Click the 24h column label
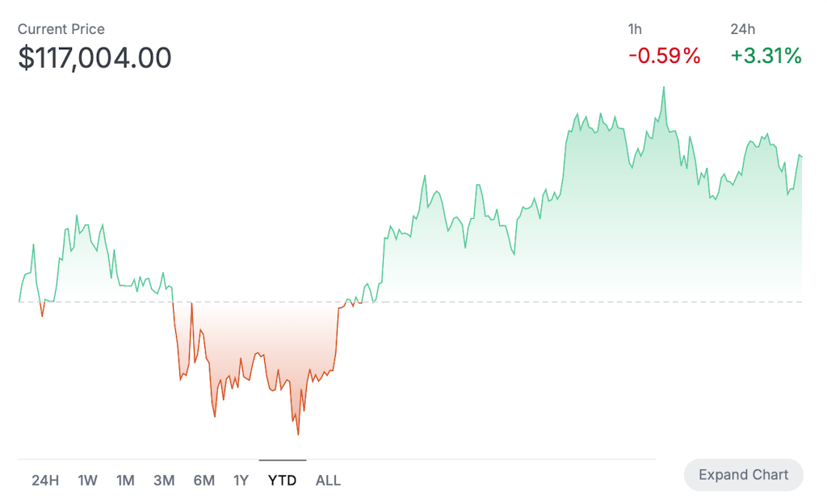Viewport: 827px width, 504px height. click(x=742, y=29)
